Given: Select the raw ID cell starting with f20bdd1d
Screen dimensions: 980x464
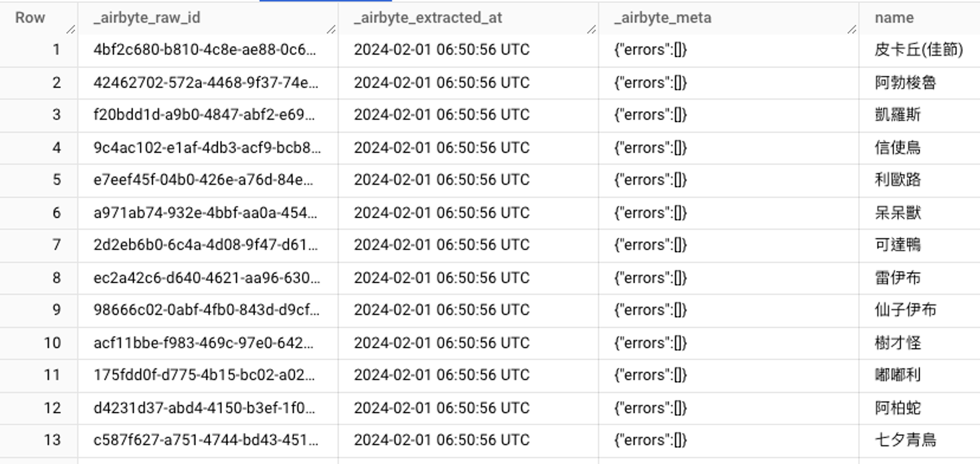Looking at the screenshot, I should [x=204, y=114].
